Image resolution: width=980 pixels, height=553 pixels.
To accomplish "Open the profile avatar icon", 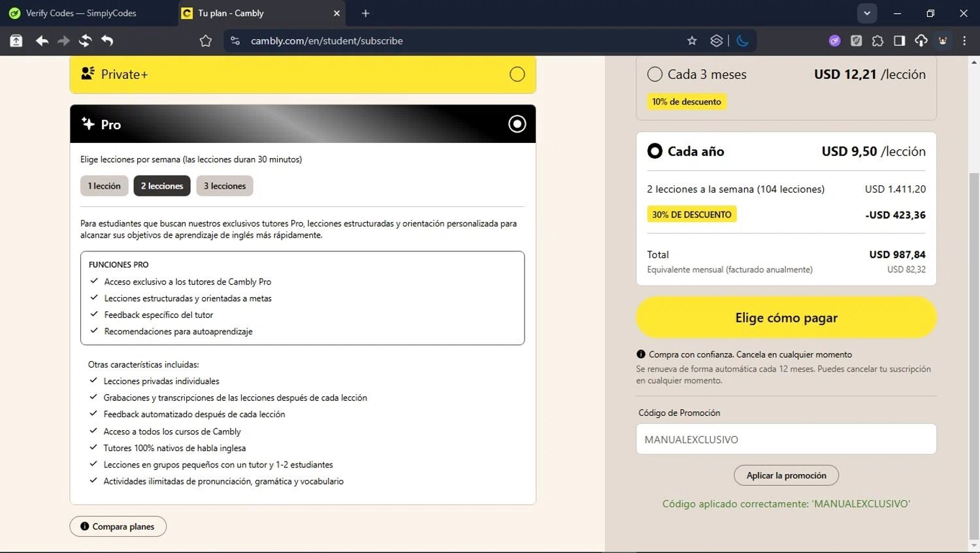I will coord(943,41).
